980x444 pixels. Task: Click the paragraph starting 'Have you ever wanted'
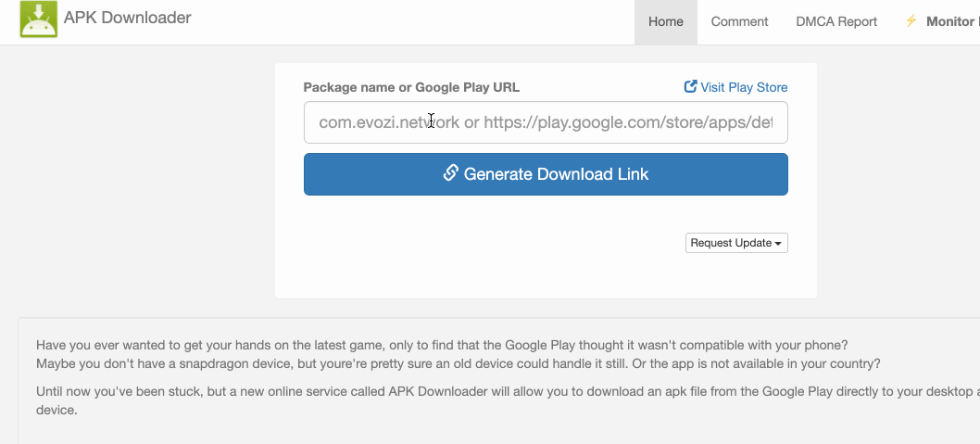coord(459,354)
